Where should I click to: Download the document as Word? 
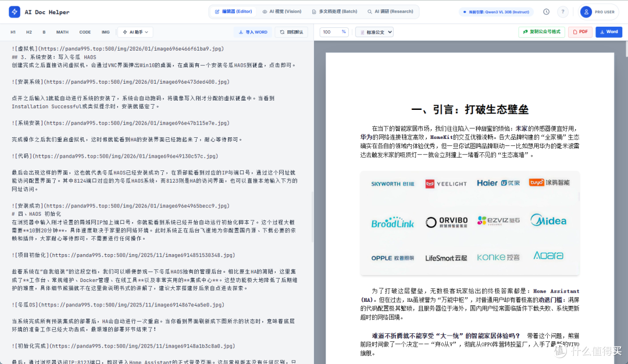(609, 32)
